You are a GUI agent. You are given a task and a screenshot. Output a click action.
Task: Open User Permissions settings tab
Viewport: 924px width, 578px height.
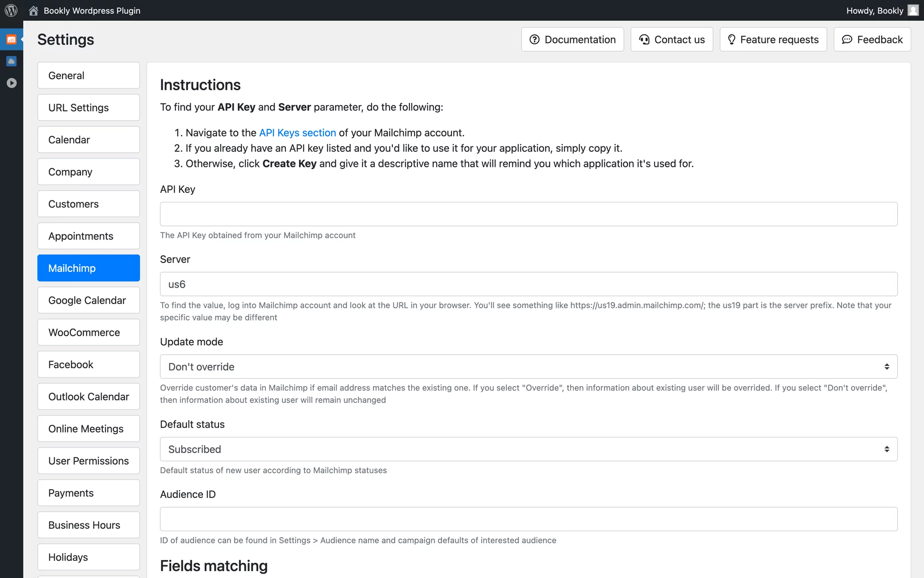(x=89, y=461)
